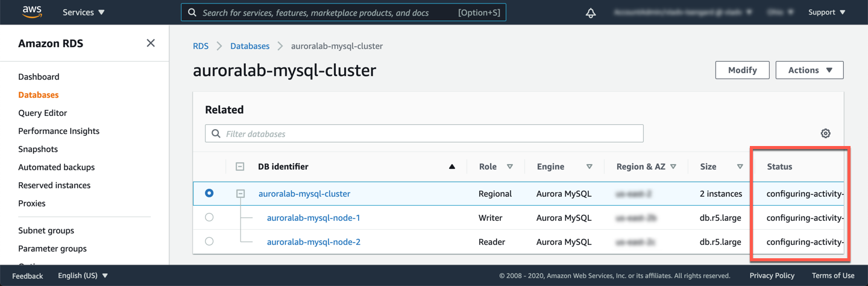Open the account menu in top bar
Image resolution: width=868 pixels, height=286 pixels.
(x=683, y=12)
